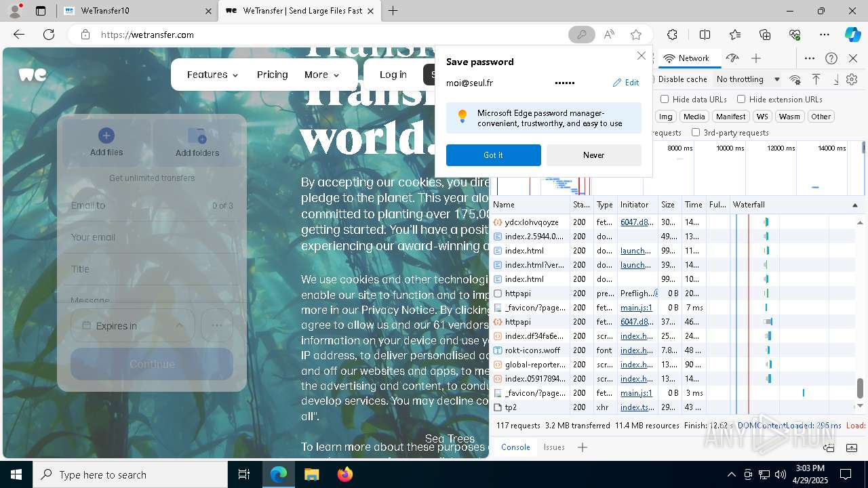Filter requests by WS type
868x488 pixels.
763,117
